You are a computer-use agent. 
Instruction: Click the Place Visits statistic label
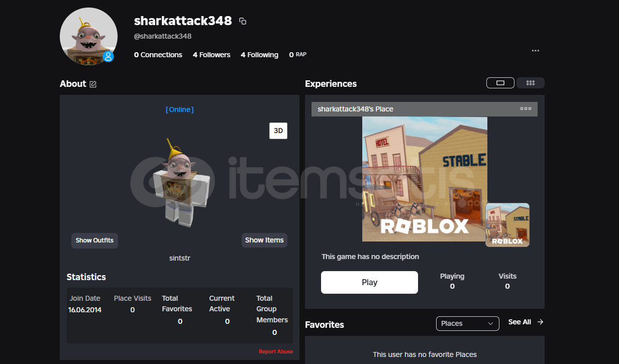point(133,298)
